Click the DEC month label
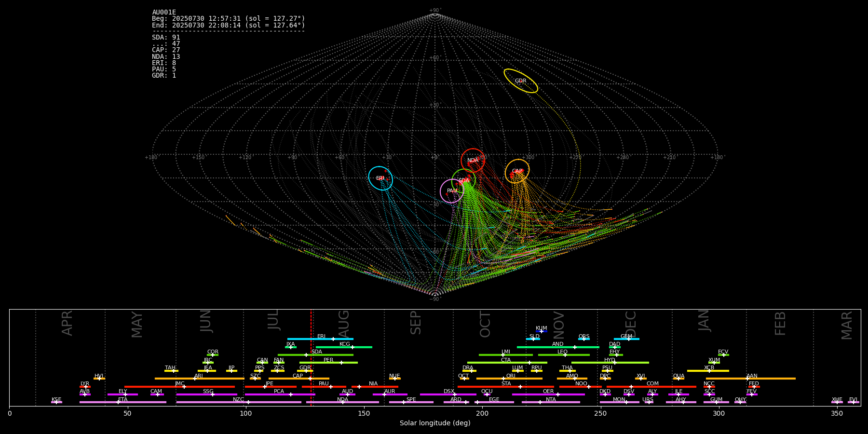This screenshot has width=868, height=434. pyautogui.click(x=631, y=324)
